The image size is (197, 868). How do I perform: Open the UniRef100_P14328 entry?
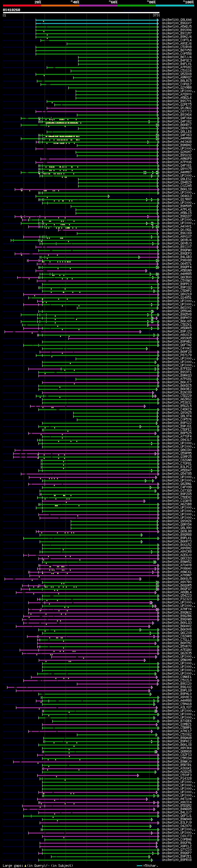coord(177,778)
